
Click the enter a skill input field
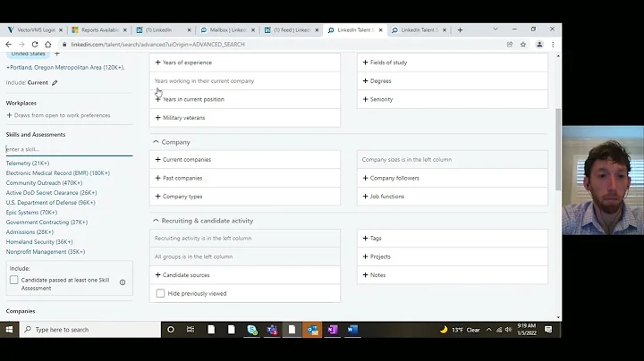[69, 149]
